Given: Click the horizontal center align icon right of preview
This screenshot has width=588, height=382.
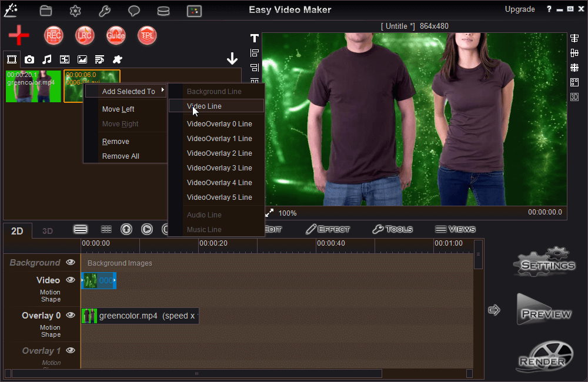Looking at the screenshot, I should pyautogui.click(x=574, y=38).
